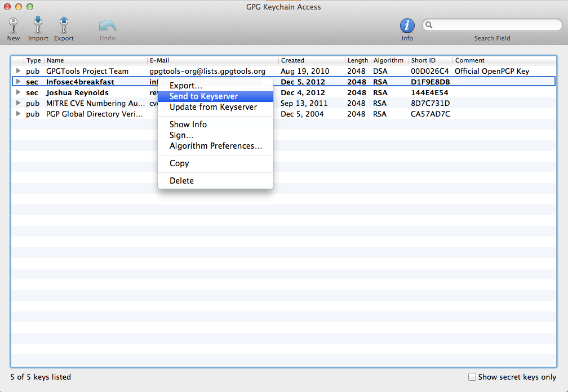Click Short ID CA57AD7C
Viewport: 568px width, 392px height.
click(x=431, y=114)
